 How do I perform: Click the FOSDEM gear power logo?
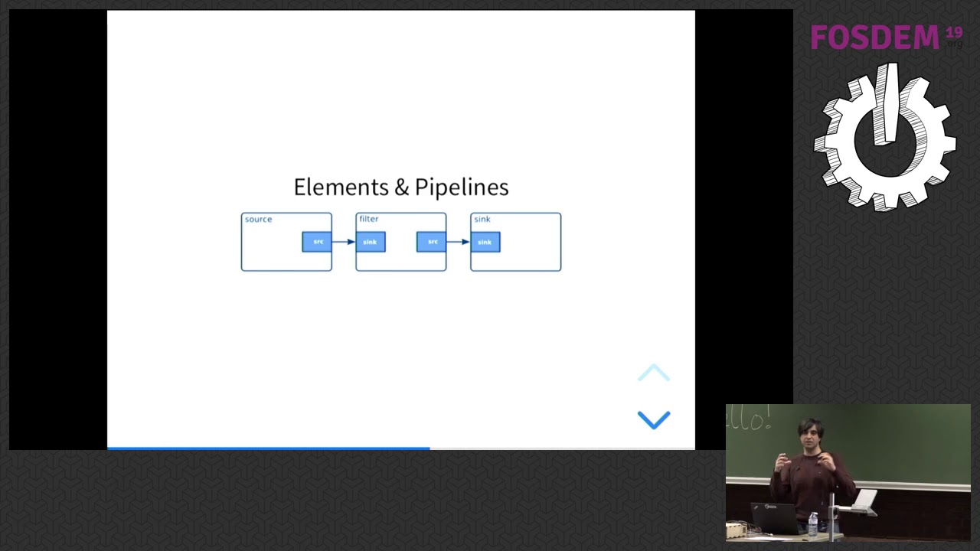[x=884, y=138]
